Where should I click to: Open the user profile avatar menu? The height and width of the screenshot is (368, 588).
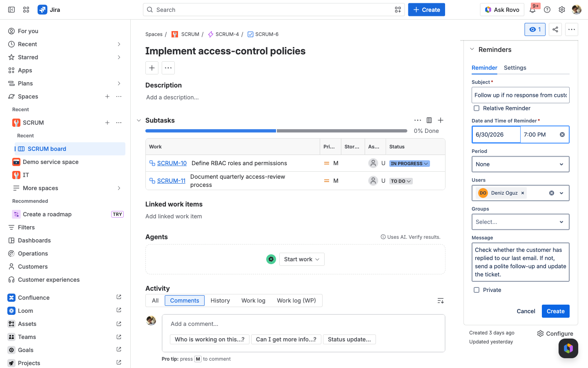tap(577, 10)
